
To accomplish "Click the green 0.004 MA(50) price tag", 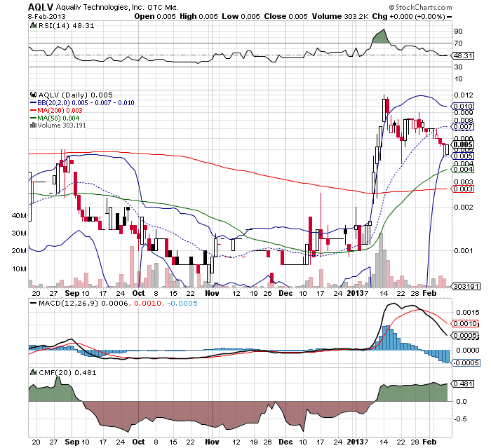I will (x=463, y=170).
